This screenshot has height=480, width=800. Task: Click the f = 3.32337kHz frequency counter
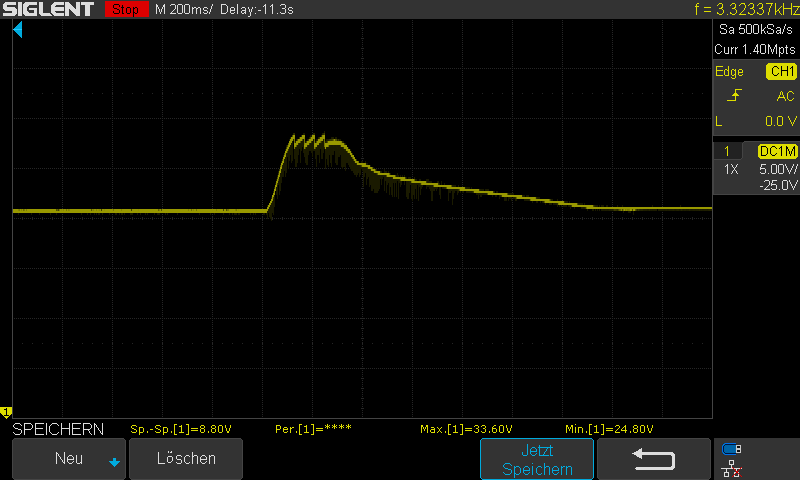coord(746,9)
